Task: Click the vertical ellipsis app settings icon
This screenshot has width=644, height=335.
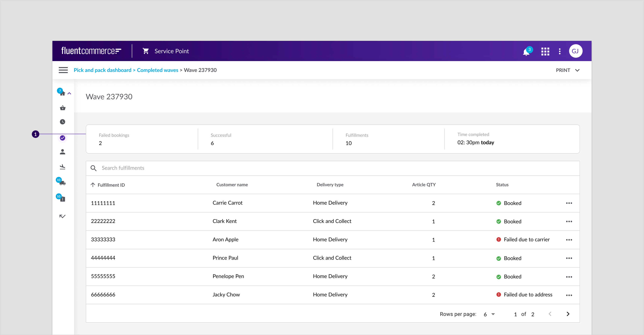Action: point(560,51)
